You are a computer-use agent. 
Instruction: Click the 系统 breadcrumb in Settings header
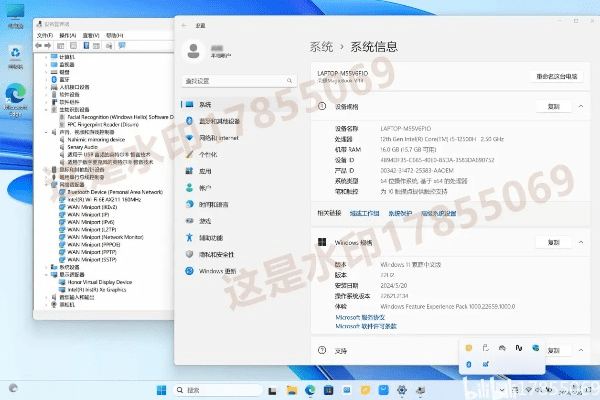click(321, 47)
